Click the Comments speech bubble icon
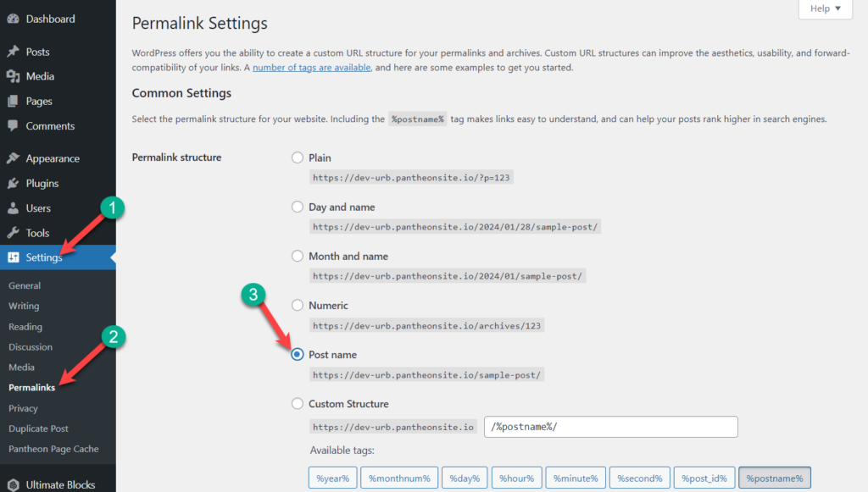Screen dimensions: 868x492 pos(13,126)
